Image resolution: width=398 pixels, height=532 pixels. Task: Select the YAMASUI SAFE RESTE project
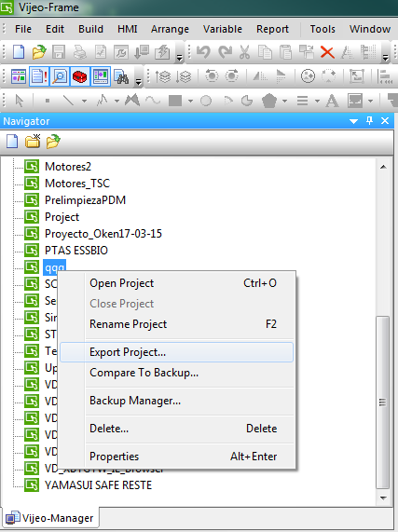98,485
